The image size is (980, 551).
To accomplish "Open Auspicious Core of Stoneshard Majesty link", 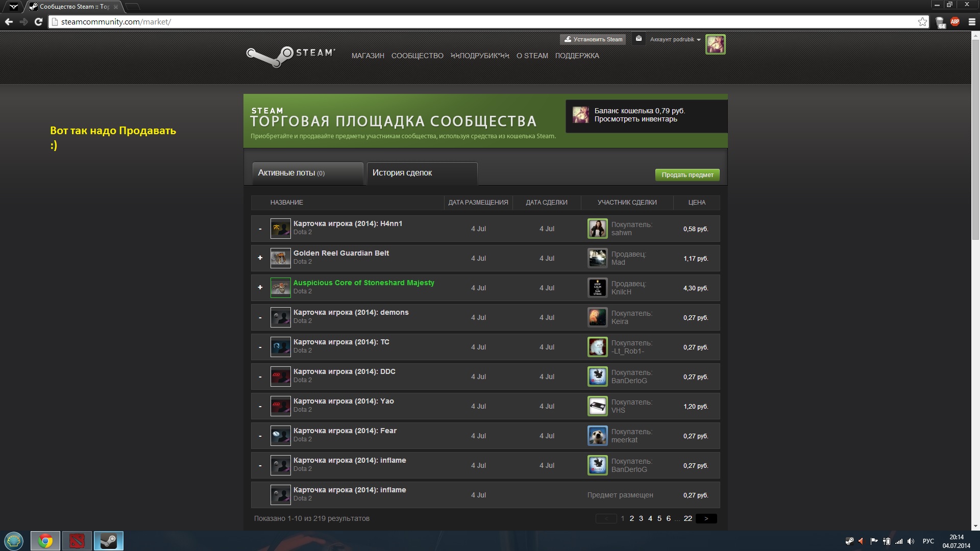I will click(x=363, y=283).
